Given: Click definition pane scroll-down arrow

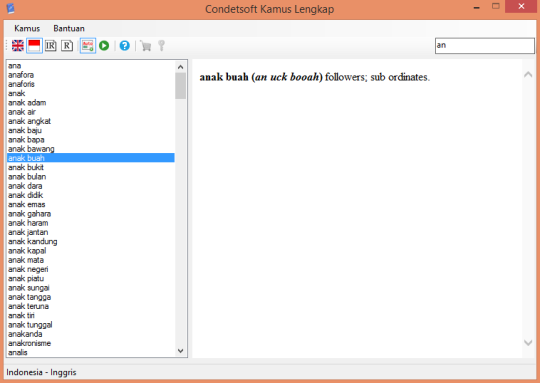Looking at the screenshot, I should point(528,342).
